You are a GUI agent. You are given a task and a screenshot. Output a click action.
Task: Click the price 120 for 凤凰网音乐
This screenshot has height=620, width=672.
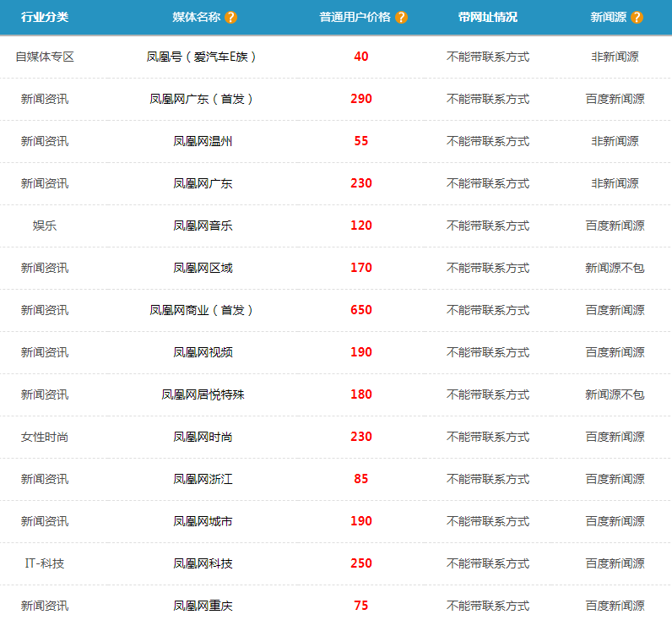360,226
